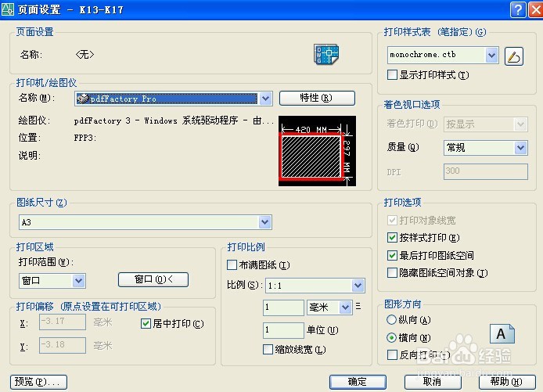Click the plot style table editor pencil icon
The height and width of the screenshot is (392, 543).
514,56
